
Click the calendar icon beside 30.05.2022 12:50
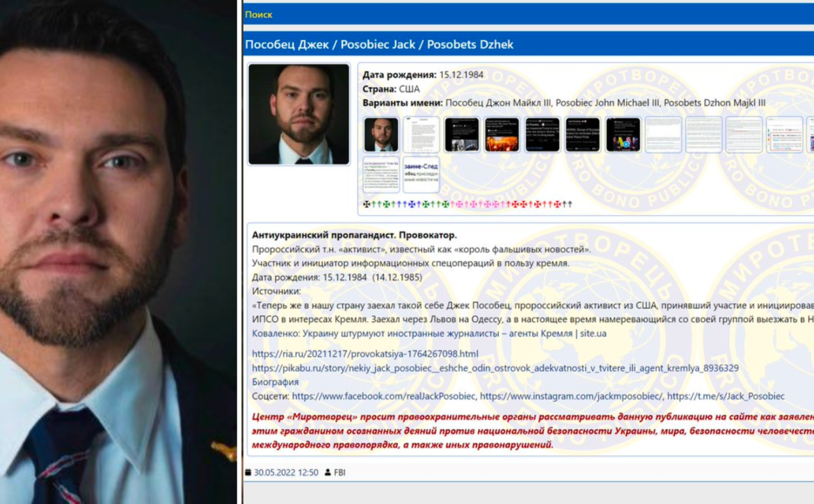tap(248, 473)
